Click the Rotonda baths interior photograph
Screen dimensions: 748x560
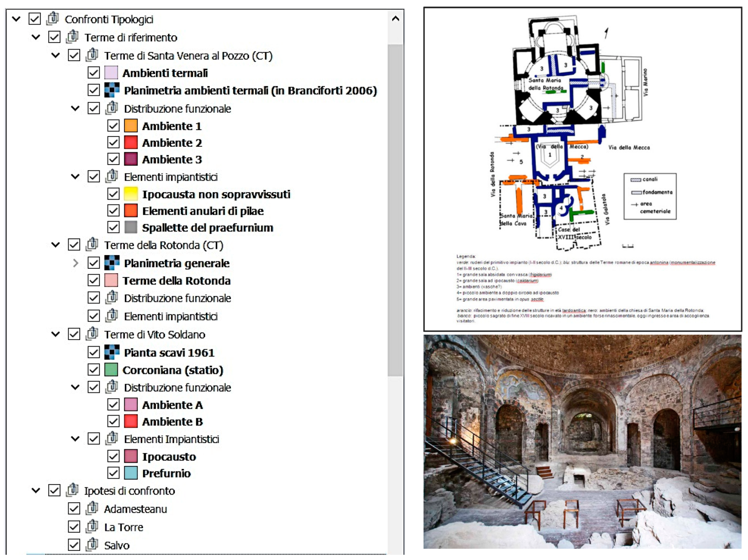point(582,441)
